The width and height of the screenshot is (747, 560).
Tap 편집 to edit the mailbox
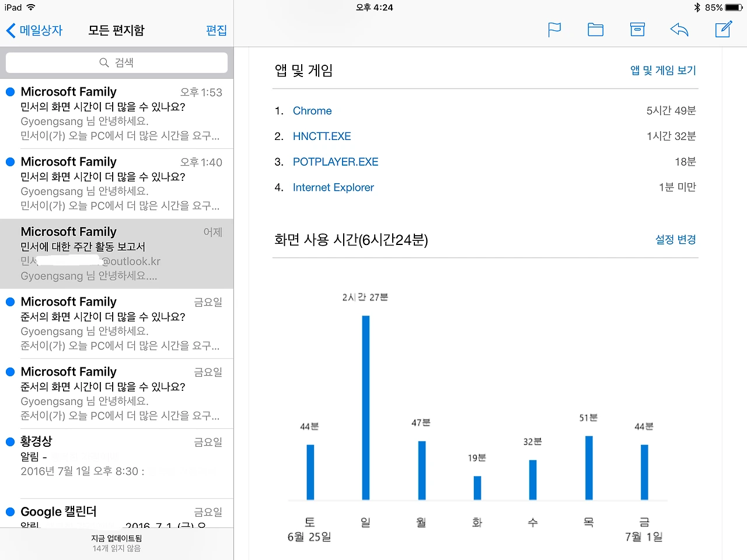coord(217,30)
